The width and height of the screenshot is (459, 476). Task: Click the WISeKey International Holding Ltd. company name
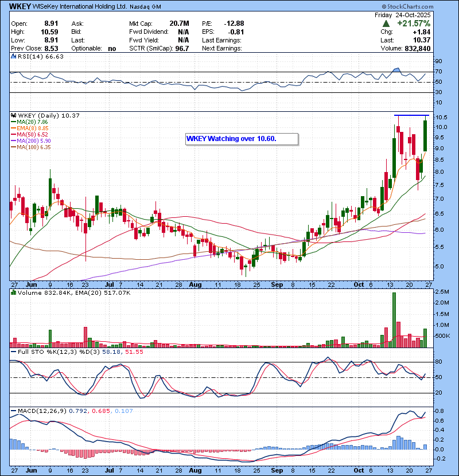79,6
